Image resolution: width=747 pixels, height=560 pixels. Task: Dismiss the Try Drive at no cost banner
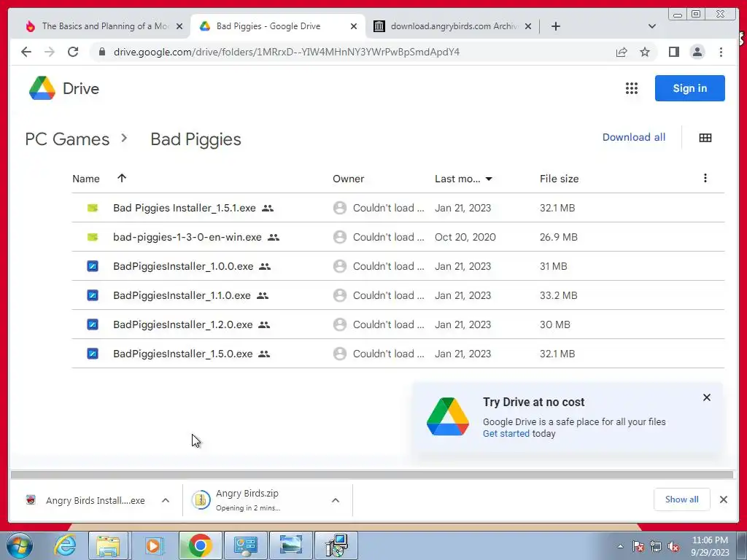pyautogui.click(x=706, y=397)
